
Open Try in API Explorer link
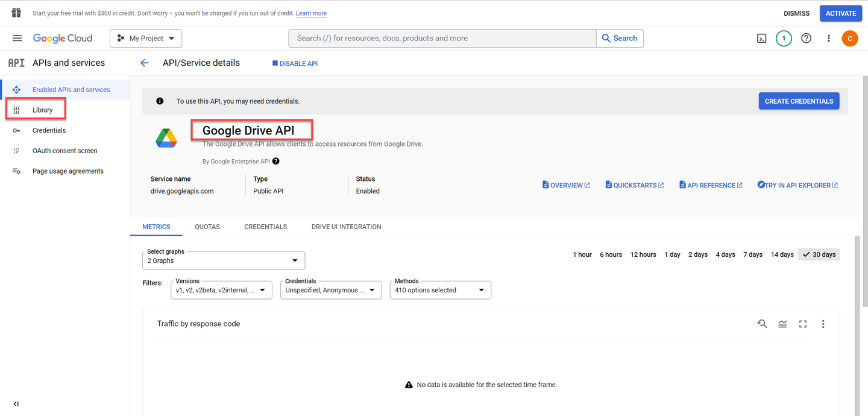797,185
